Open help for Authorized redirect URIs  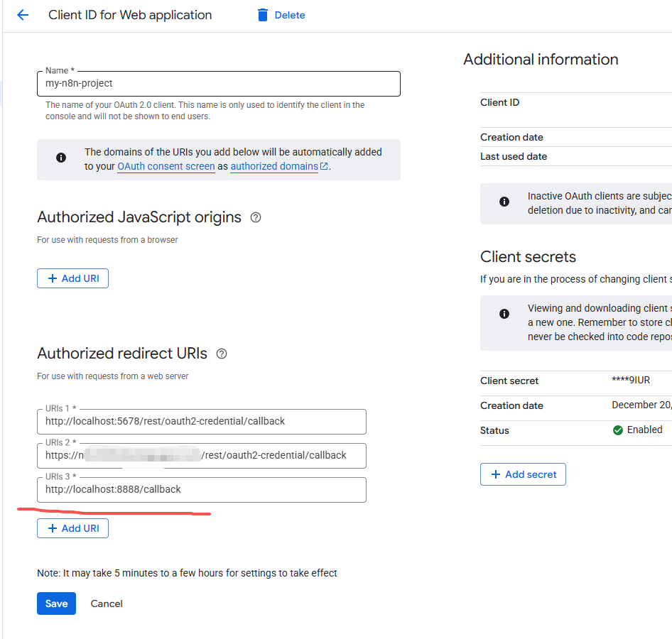coord(222,354)
